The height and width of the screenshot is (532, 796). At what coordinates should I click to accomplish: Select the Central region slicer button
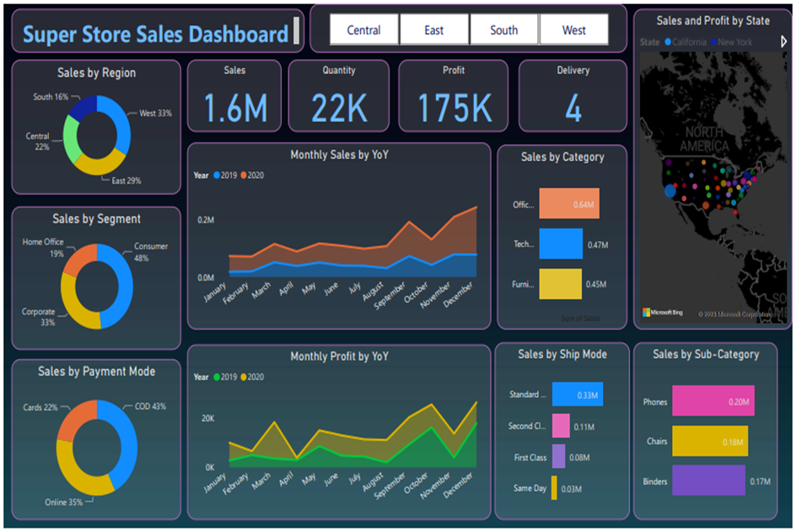click(x=363, y=30)
